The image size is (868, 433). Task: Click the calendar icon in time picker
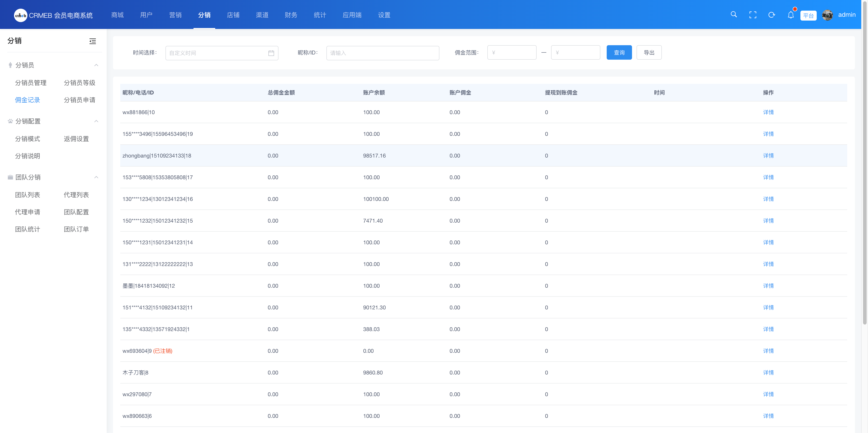[271, 53]
